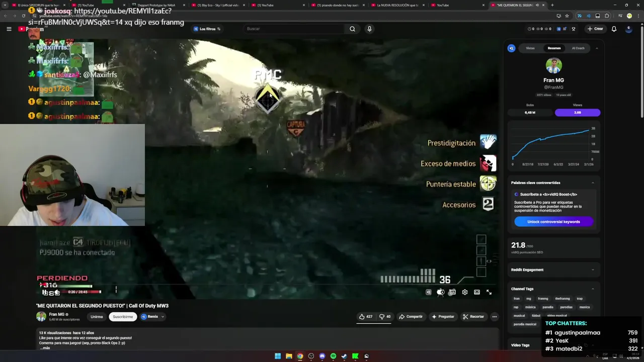
Task: Select the Views stat pill
Action: coord(578,113)
